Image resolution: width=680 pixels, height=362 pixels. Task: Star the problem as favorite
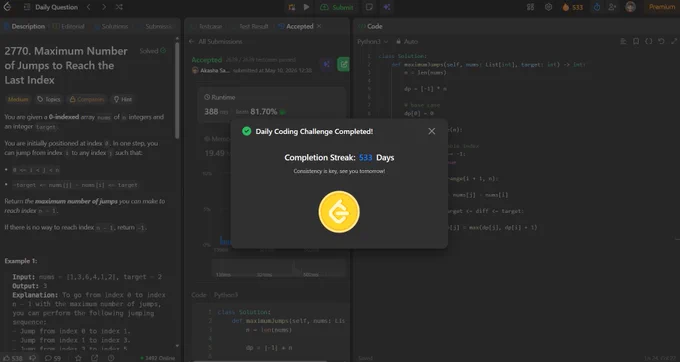(x=78, y=358)
